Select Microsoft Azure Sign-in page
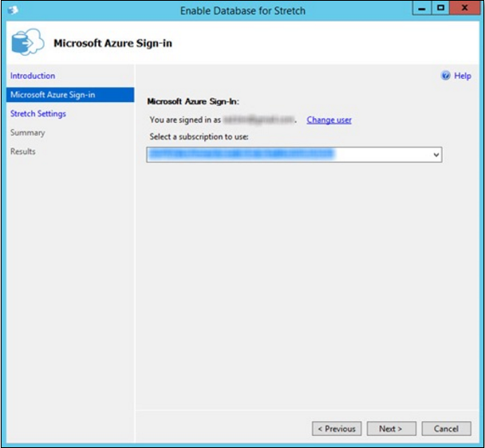The image size is (485, 448). 70,95
